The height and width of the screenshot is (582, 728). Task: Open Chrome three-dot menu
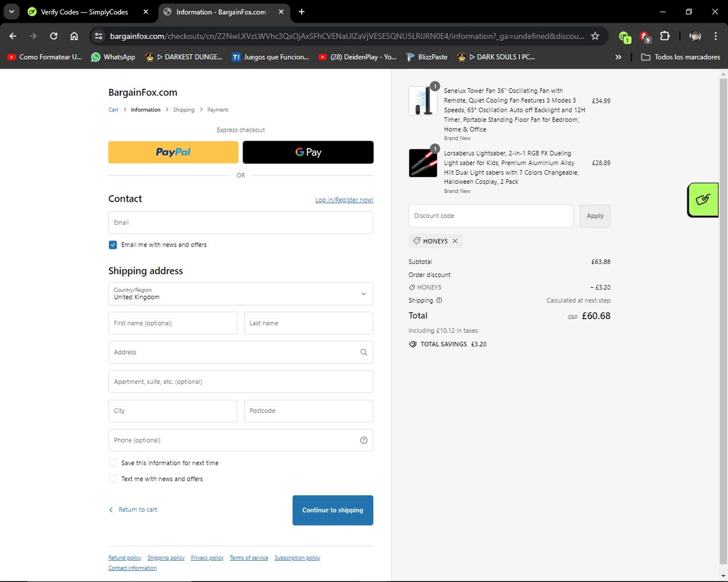click(715, 36)
